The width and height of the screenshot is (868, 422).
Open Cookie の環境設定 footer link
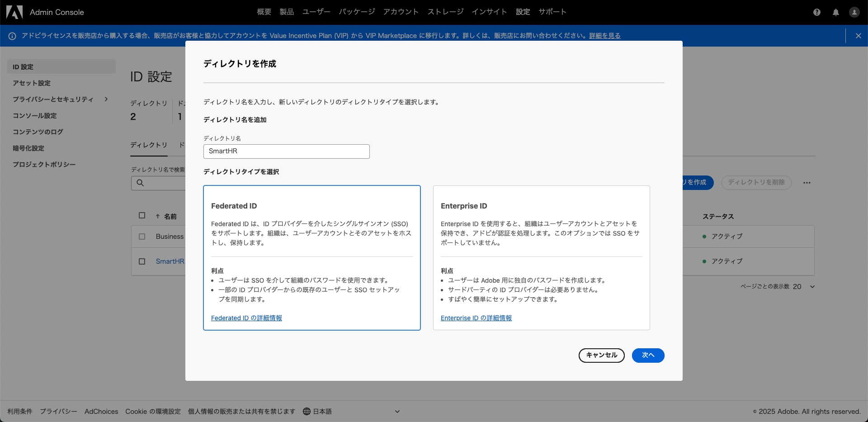tap(153, 411)
